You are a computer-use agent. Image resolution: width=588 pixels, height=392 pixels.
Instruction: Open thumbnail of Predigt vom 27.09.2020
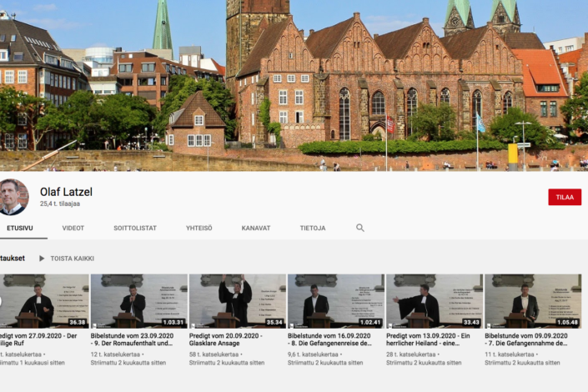point(44,301)
